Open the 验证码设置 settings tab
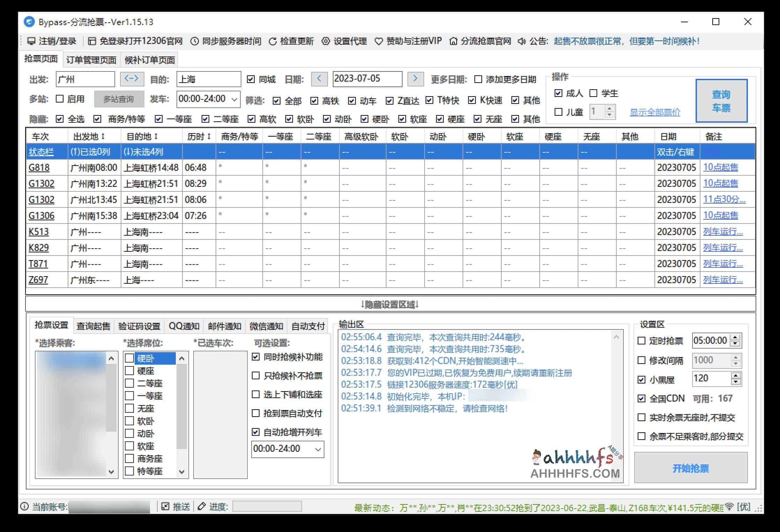The image size is (780, 532). [139, 326]
